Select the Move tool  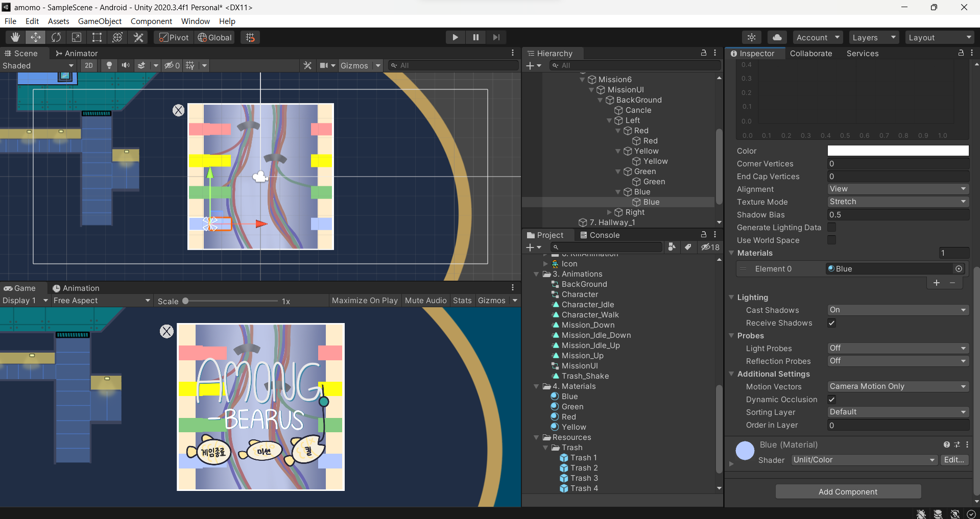(36, 37)
